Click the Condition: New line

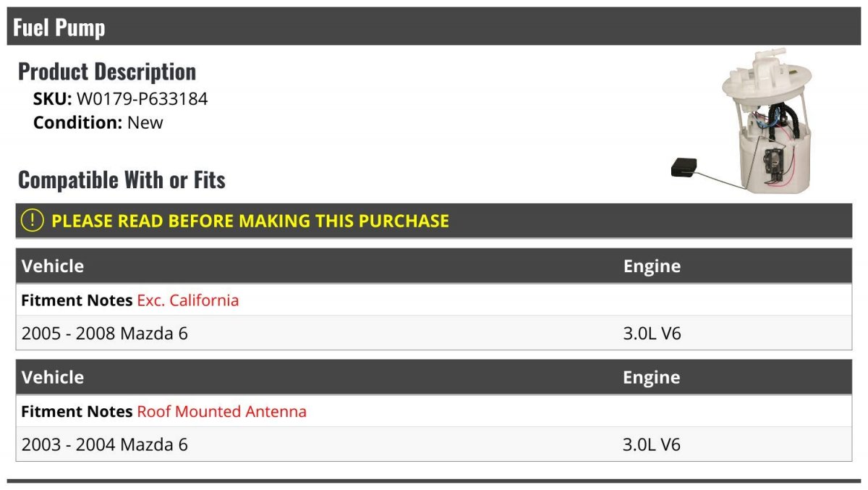click(98, 122)
